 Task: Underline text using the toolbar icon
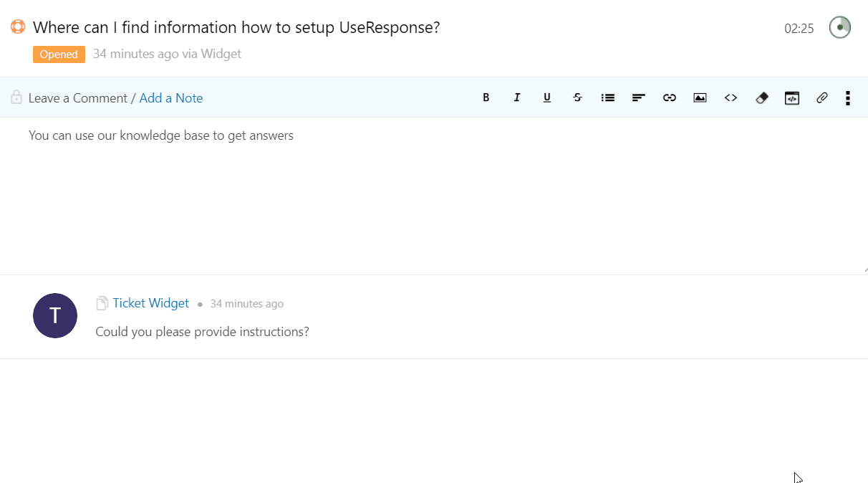547,97
